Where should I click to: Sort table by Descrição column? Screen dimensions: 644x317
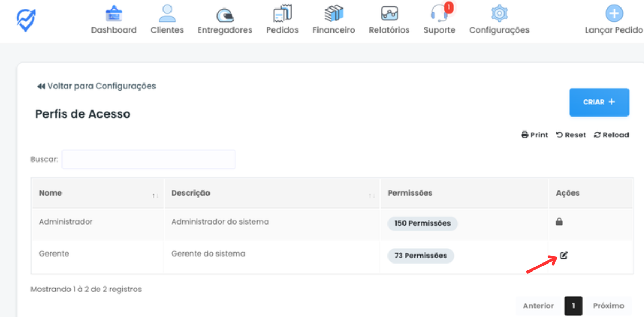click(x=371, y=196)
